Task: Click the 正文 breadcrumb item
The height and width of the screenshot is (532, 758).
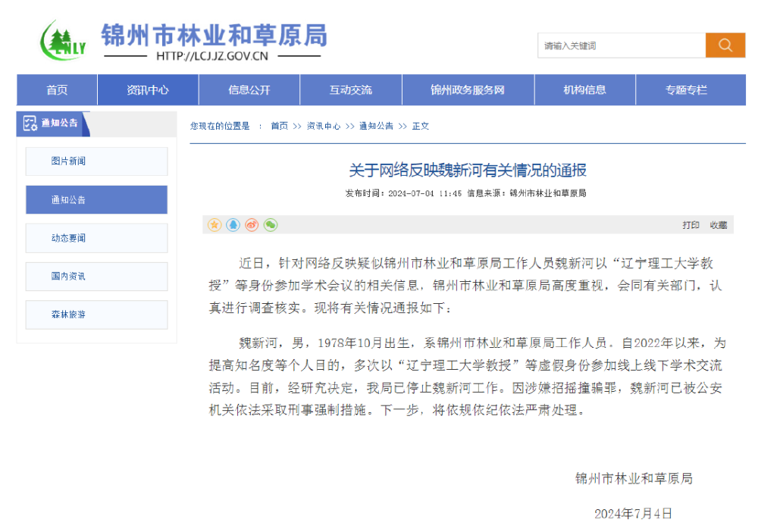Action: coord(421,126)
